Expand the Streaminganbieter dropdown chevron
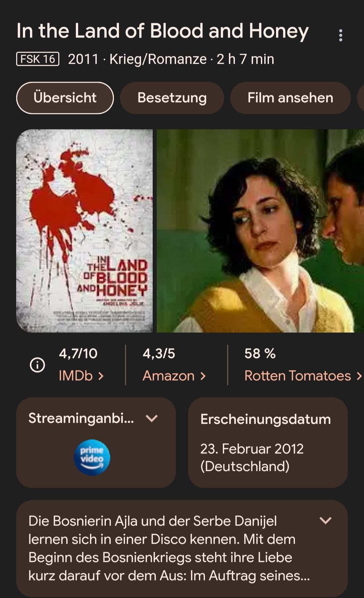 pos(152,418)
